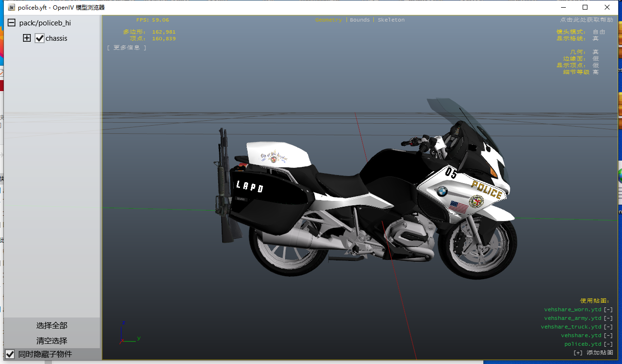Collapse the pack:/policeb_hi tree node
The height and width of the screenshot is (364, 622).
click(x=11, y=23)
